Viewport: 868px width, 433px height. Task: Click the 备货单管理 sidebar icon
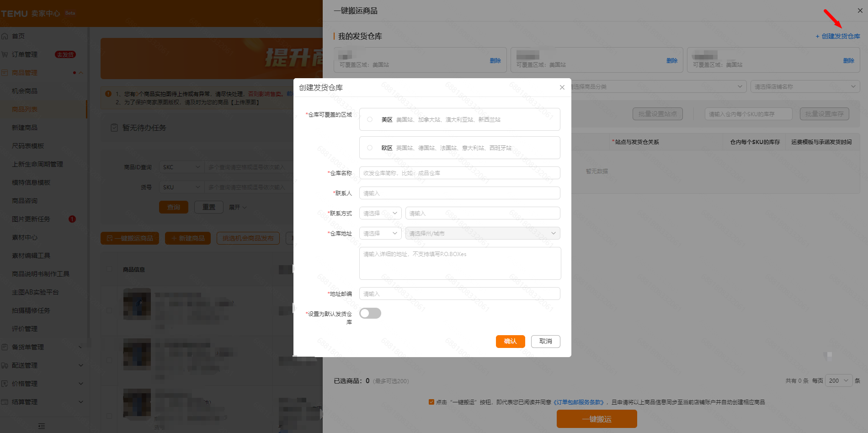5,347
